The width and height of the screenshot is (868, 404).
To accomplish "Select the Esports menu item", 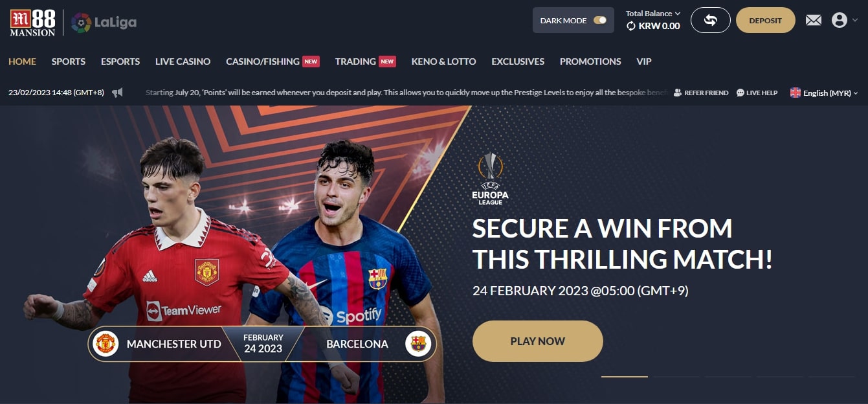I will [120, 62].
